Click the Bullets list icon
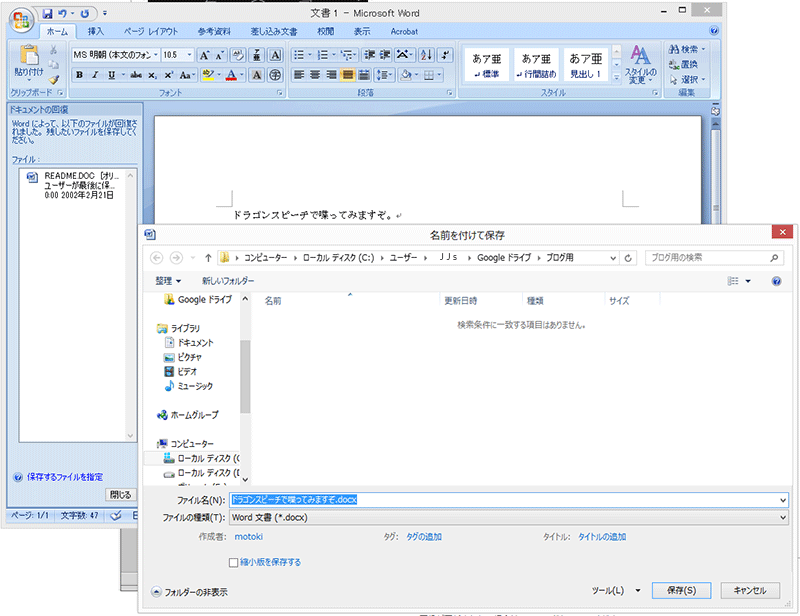Screen dimensions: 800x616 (x=299, y=55)
